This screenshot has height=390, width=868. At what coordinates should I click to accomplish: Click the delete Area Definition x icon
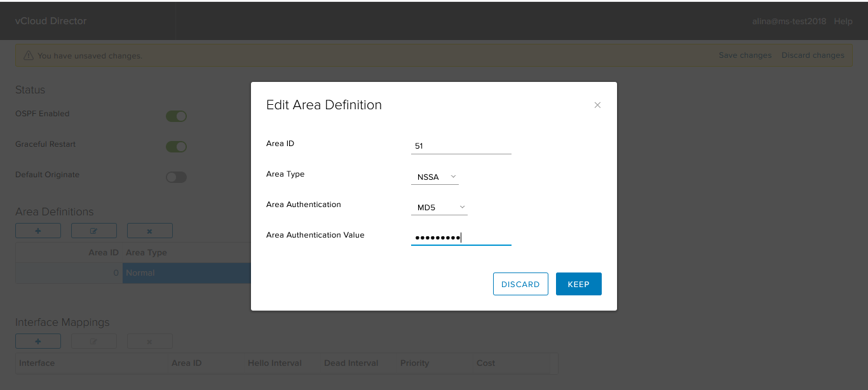(x=150, y=231)
